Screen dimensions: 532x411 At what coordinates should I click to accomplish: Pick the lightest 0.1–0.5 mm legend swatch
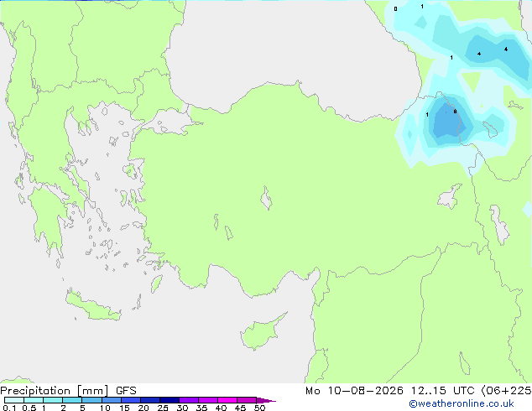pyautogui.click(x=14, y=400)
